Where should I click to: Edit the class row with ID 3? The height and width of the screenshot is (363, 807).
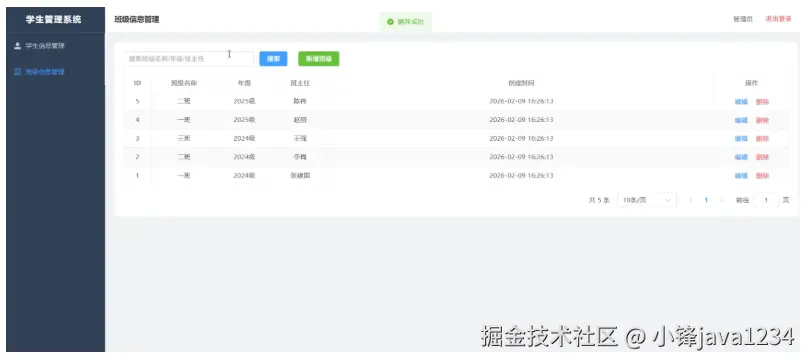coord(741,139)
